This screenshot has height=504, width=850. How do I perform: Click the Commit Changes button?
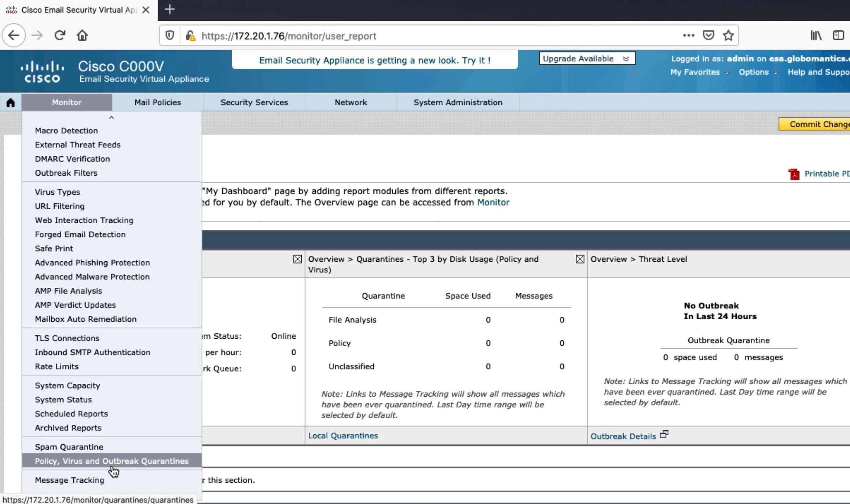pyautogui.click(x=814, y=124)
